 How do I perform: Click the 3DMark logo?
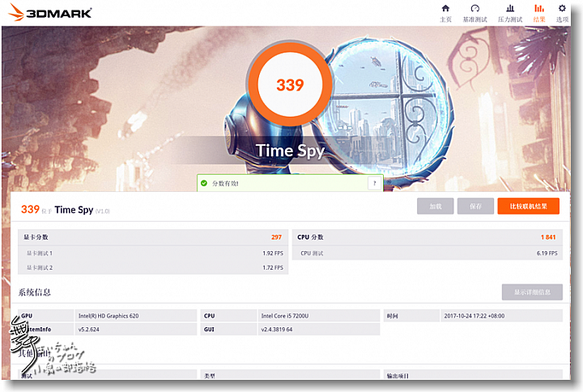(x=50, y=12)
